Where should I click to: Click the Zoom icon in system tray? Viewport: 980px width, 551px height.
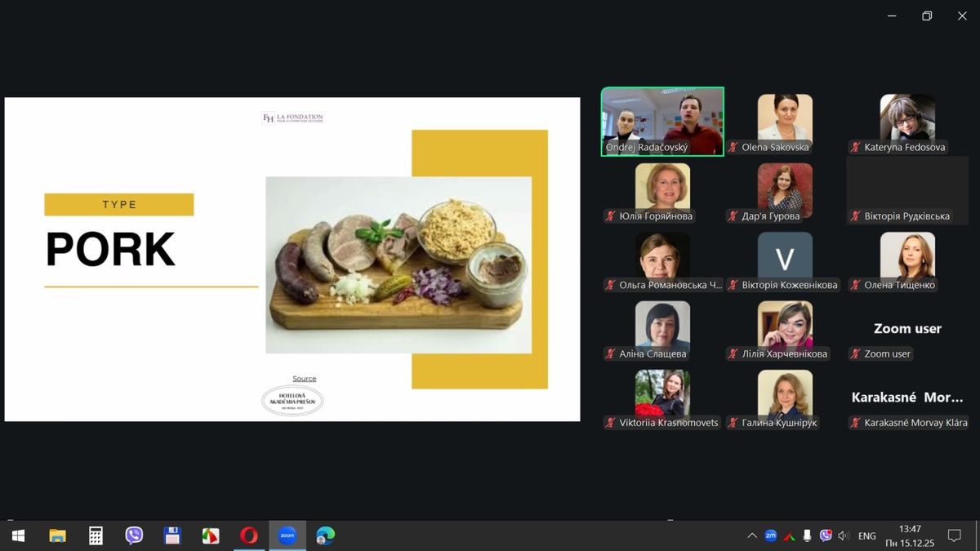(x=770, y=535)
